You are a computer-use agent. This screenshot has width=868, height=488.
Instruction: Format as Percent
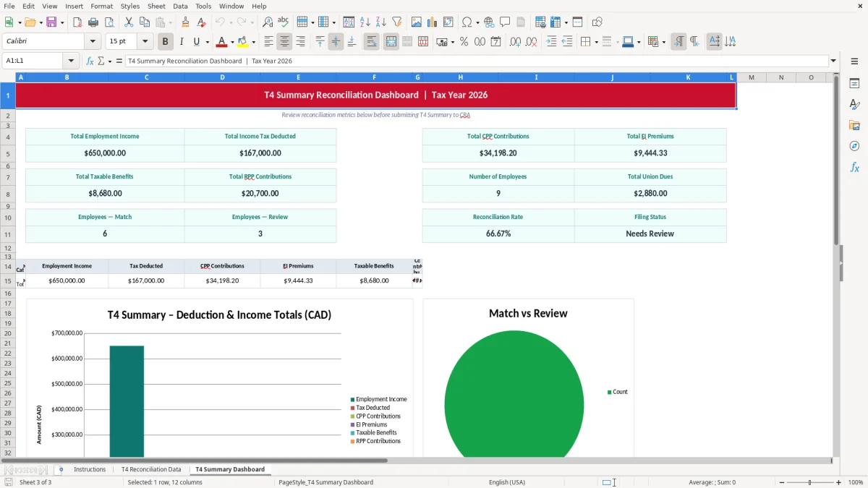click(x=464, y=42)
